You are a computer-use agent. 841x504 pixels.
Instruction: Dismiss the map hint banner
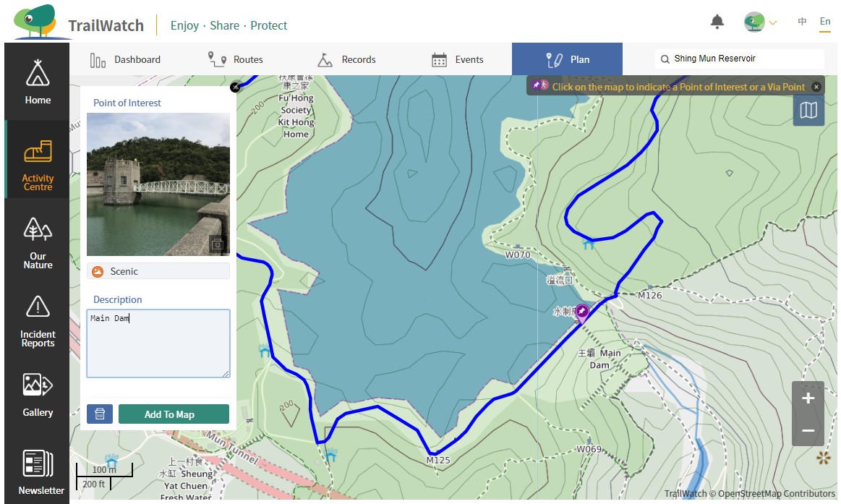[x=816, y=87]
